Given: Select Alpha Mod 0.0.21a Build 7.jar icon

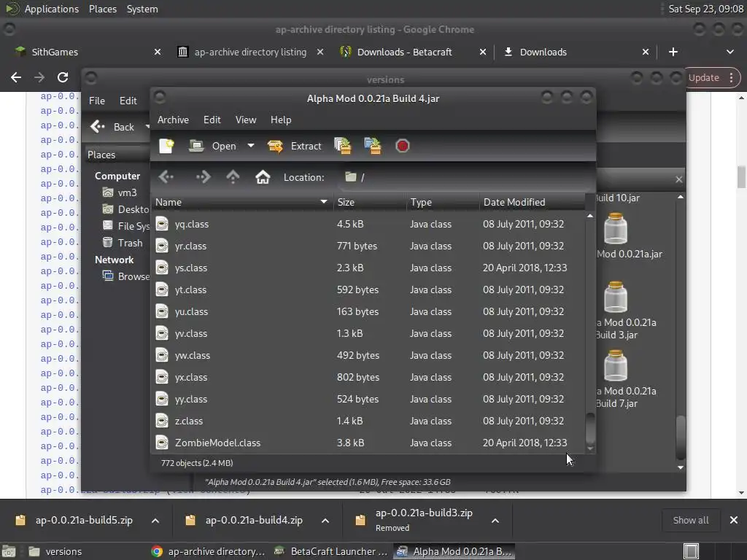Looking at the screenshot, I should pyautogui.click(x=616, y=365).
